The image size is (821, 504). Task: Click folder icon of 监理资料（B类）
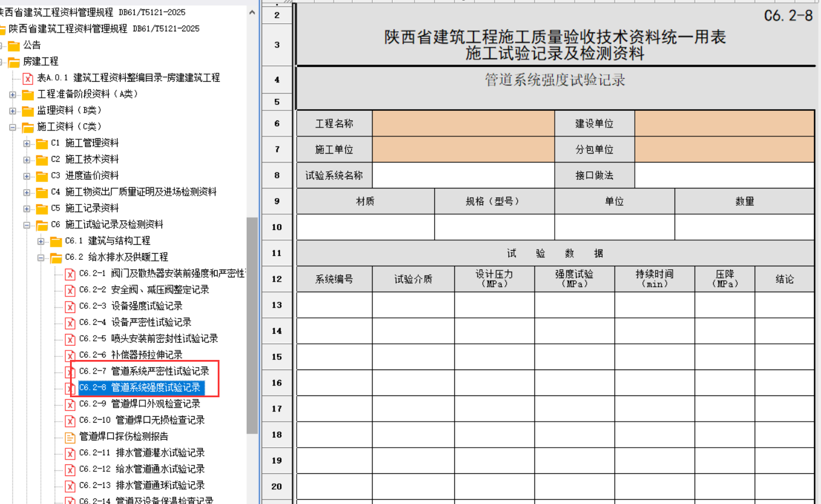tap(28, 110)
